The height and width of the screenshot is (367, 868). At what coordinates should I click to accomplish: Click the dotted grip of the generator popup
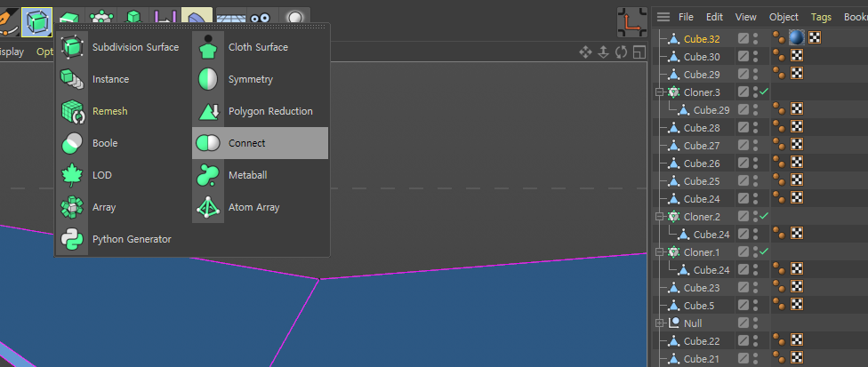pyautogui.click(x=192, y=26)
